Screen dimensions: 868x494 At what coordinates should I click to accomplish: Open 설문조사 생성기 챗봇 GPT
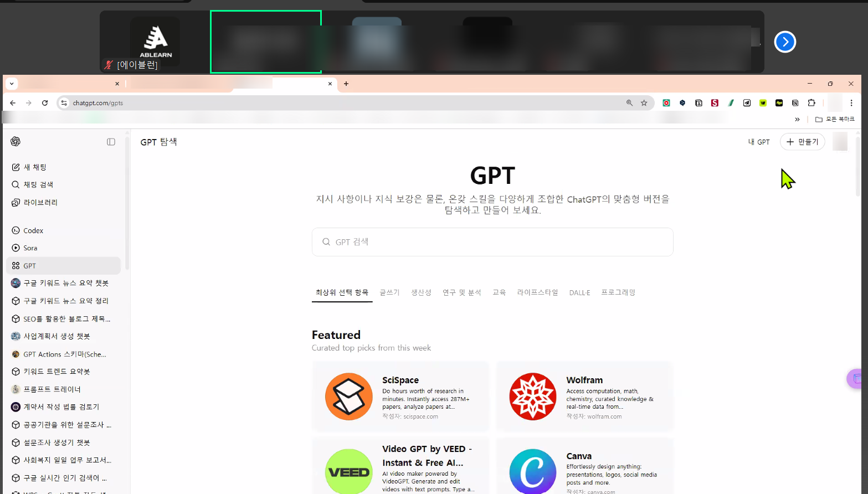tap(64, 442)
